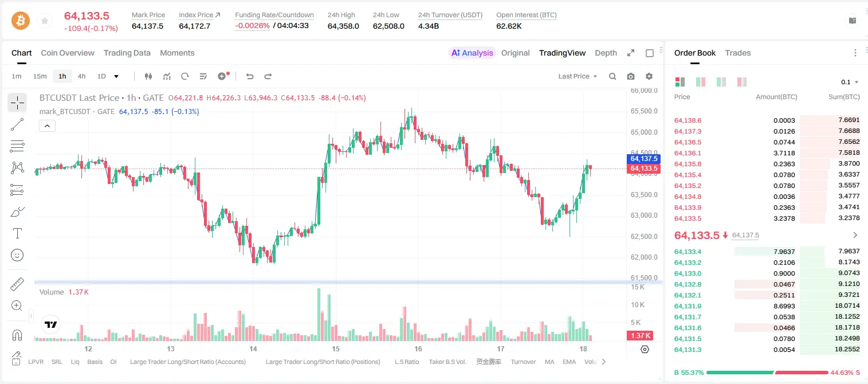Select the trend line drawing tool

point(17,124)
